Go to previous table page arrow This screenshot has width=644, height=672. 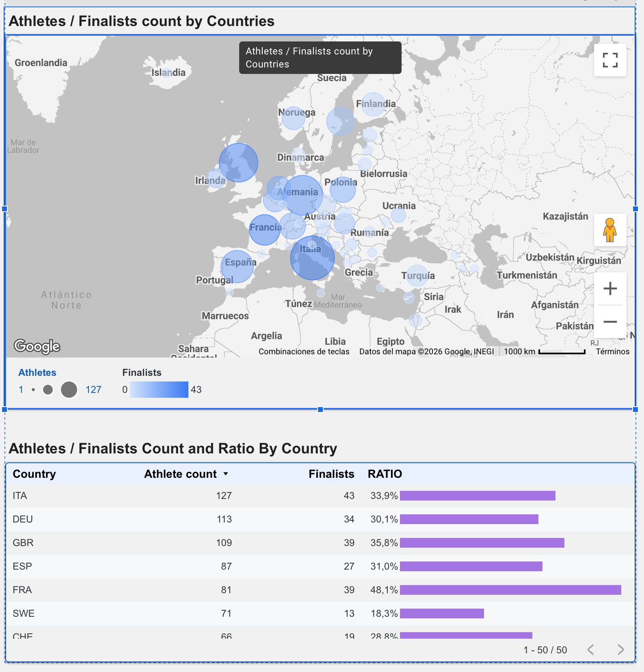tap(591, 650)
